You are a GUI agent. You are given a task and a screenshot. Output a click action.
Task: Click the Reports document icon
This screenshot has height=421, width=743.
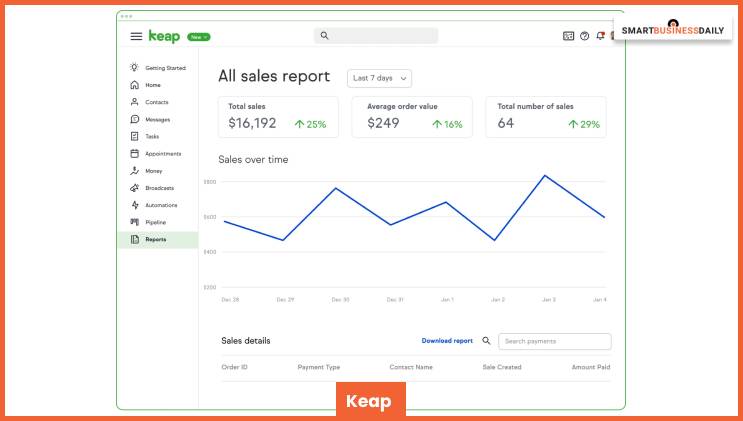pyautogui.click(x=135, y=239)
